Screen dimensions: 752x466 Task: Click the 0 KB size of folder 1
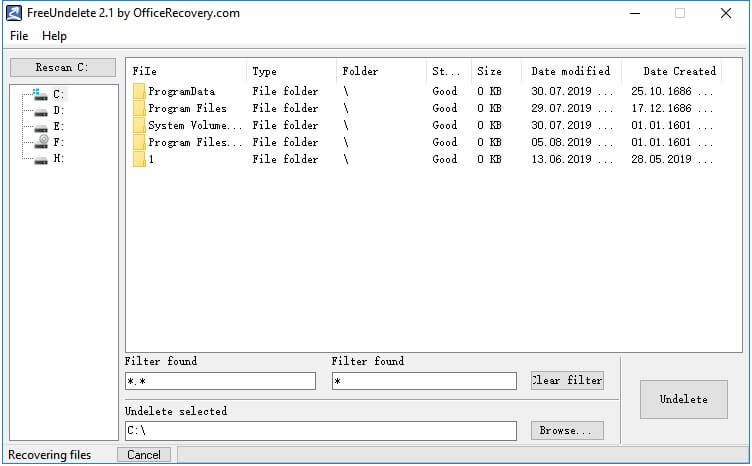[489, 159]
